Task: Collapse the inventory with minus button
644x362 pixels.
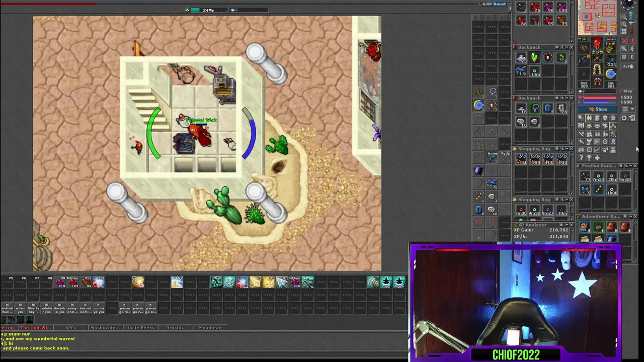Action: 580,39
